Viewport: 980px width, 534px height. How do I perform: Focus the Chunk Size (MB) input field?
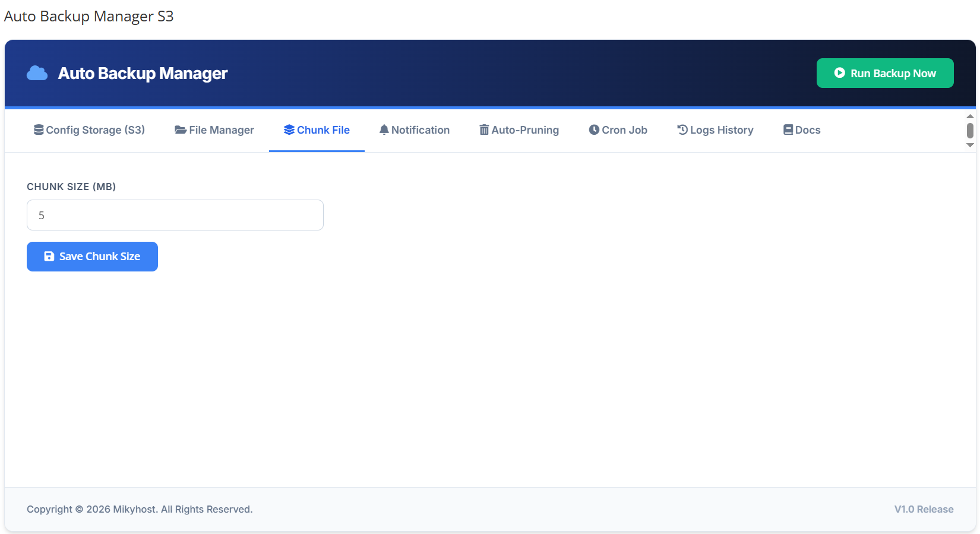[x=175, y=215]
